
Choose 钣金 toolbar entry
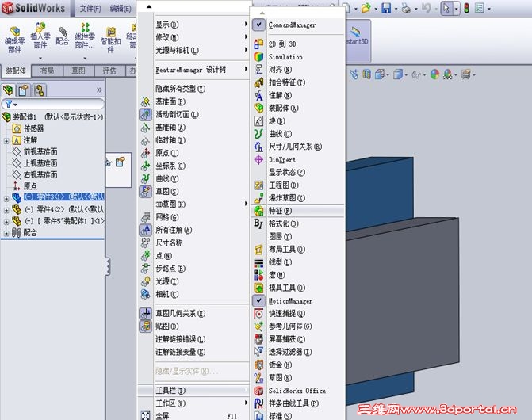click(x=280, y=365)
